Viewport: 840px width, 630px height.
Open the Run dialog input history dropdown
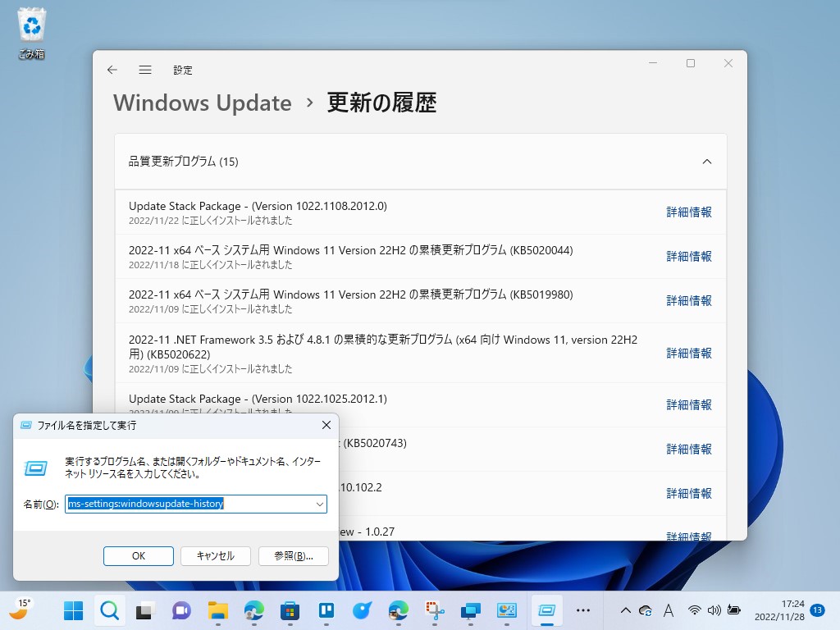point(318,504)
